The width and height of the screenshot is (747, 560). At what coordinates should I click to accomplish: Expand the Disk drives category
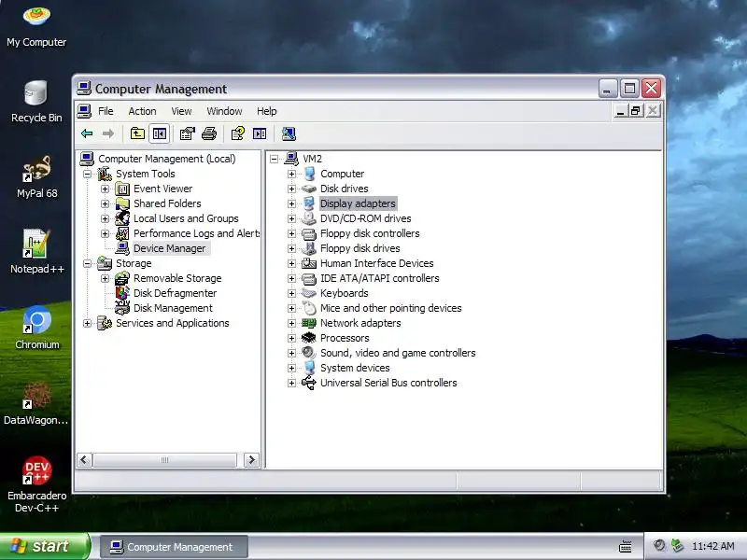coord(291,189)
